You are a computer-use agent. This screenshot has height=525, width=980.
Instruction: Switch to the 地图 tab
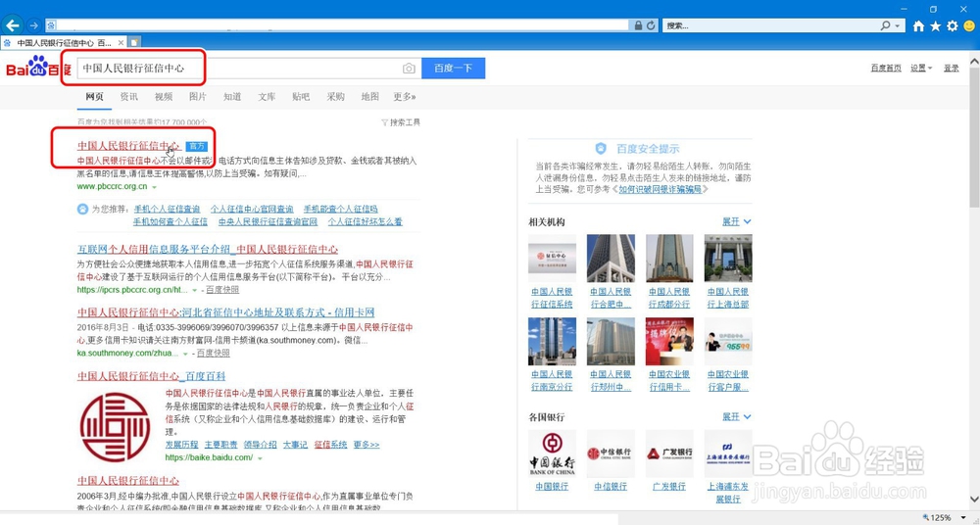[x=370, y=97]
